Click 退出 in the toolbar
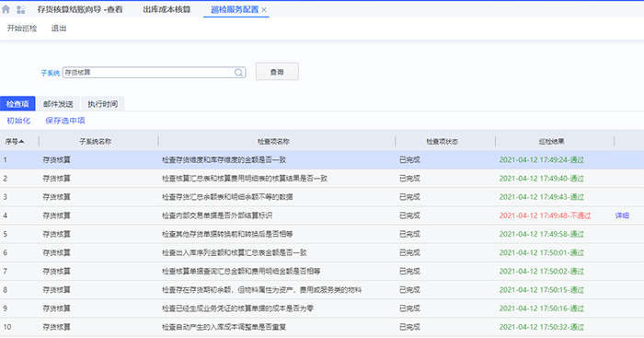This screenshot has width=644, height=338. [58, 29]
